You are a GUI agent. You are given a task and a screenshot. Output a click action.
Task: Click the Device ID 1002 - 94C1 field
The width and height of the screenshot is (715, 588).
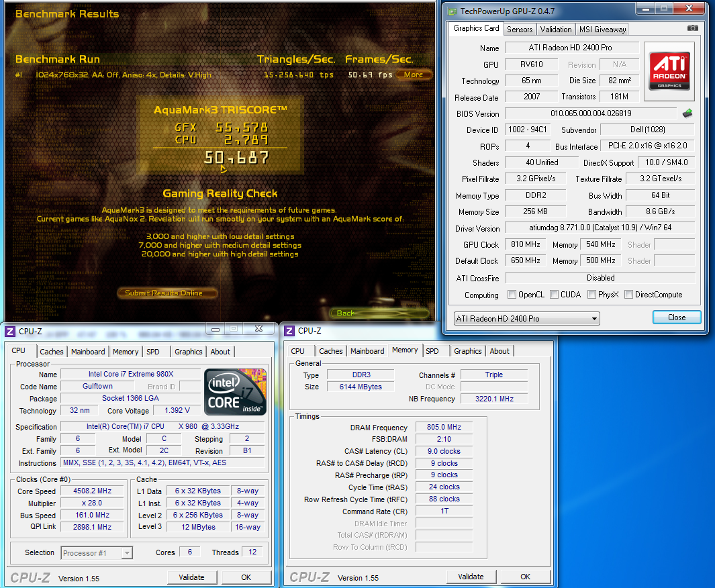pos(527,130)
